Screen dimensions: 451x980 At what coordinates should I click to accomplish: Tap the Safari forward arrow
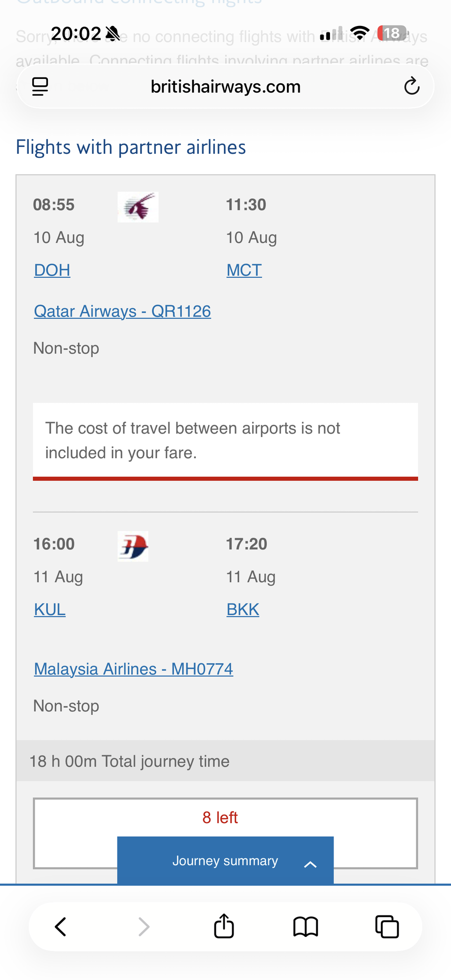click(x=143, y=927)
